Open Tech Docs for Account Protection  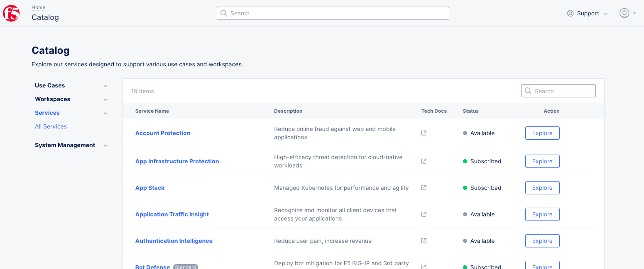[424, 133]
